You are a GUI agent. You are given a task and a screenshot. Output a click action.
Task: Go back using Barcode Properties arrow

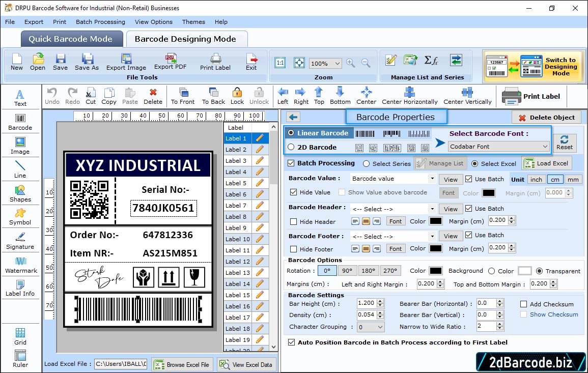(x=293, y=118)
